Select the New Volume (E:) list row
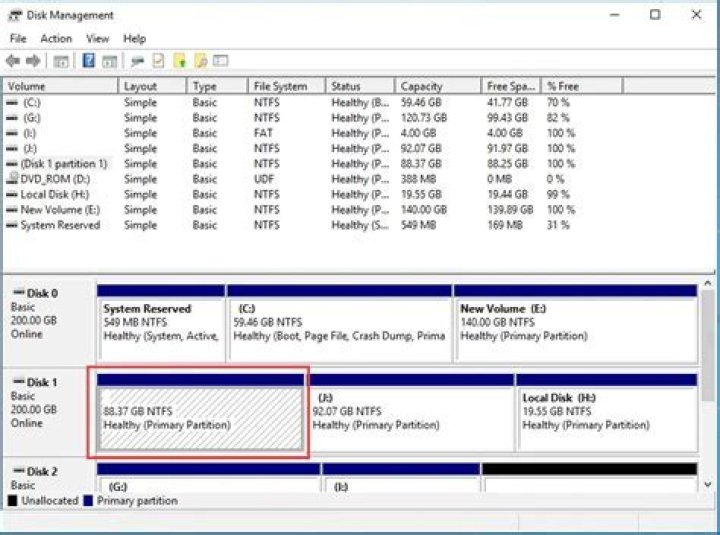720x535 pixels. coord(60,210)
